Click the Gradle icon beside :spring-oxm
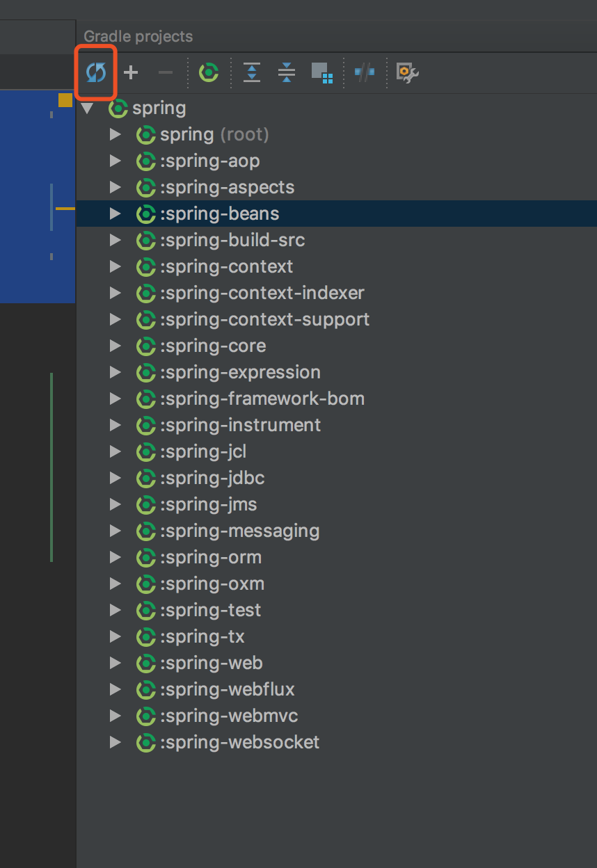 point(146,584)
